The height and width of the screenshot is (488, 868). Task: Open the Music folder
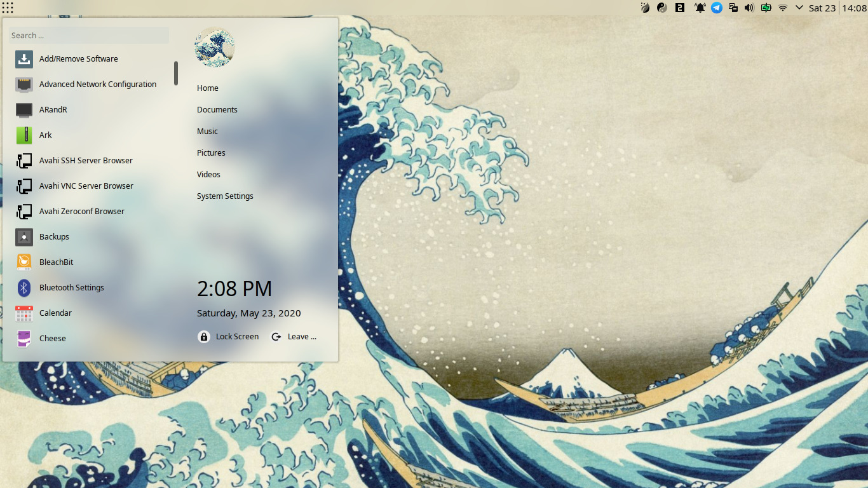coord(207,132)
